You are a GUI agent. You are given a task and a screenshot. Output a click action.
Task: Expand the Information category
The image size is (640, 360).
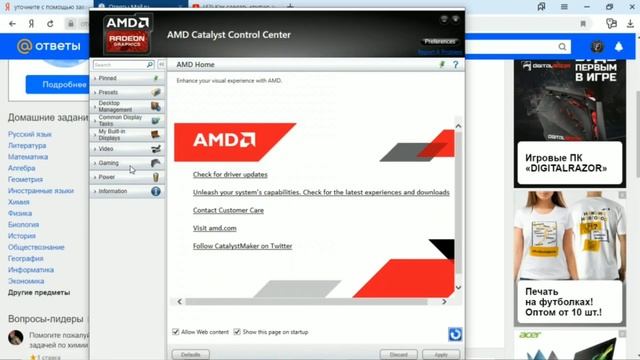click(x=127, y=191)
